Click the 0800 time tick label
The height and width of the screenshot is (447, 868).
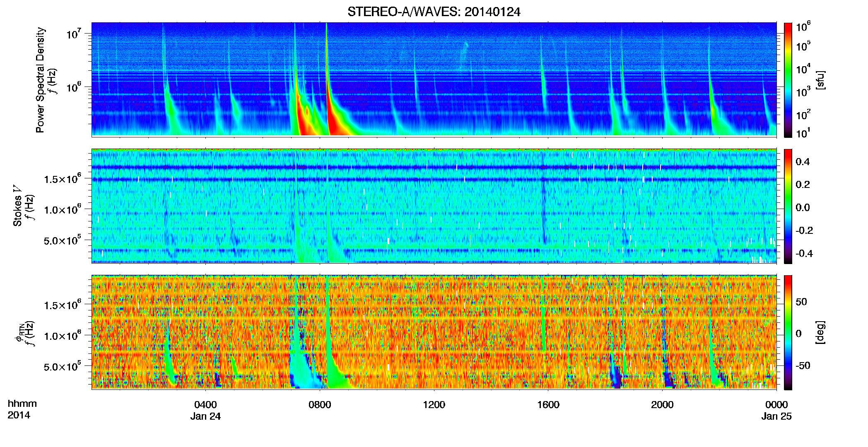[x=320, y=405]
